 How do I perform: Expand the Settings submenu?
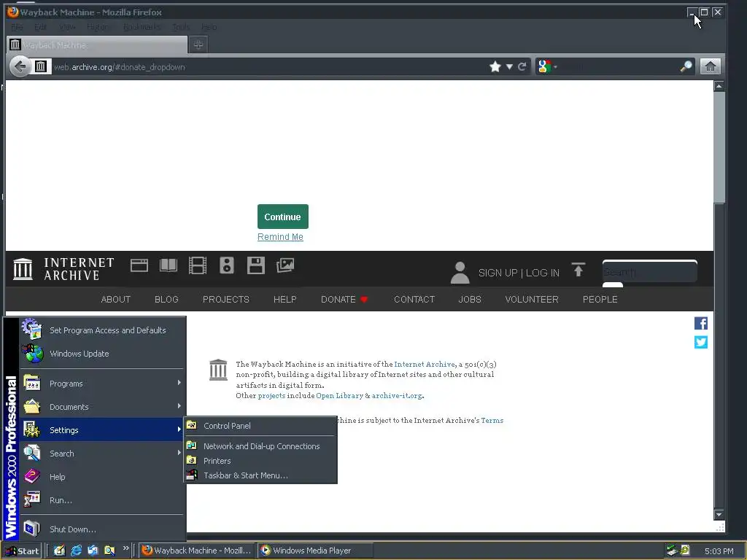point(102,430)
